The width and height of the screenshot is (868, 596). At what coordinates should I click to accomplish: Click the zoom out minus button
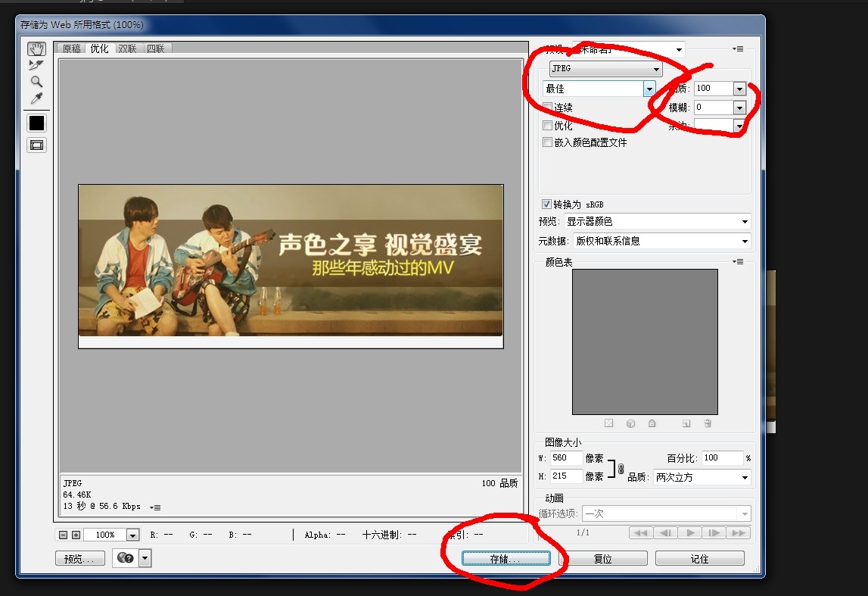click(63, 535)
